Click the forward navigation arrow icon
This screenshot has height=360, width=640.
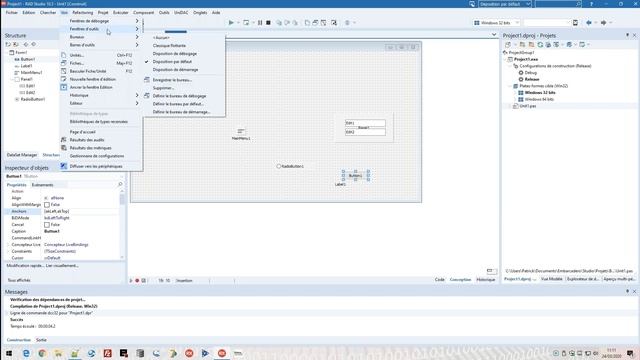(603, 23)
